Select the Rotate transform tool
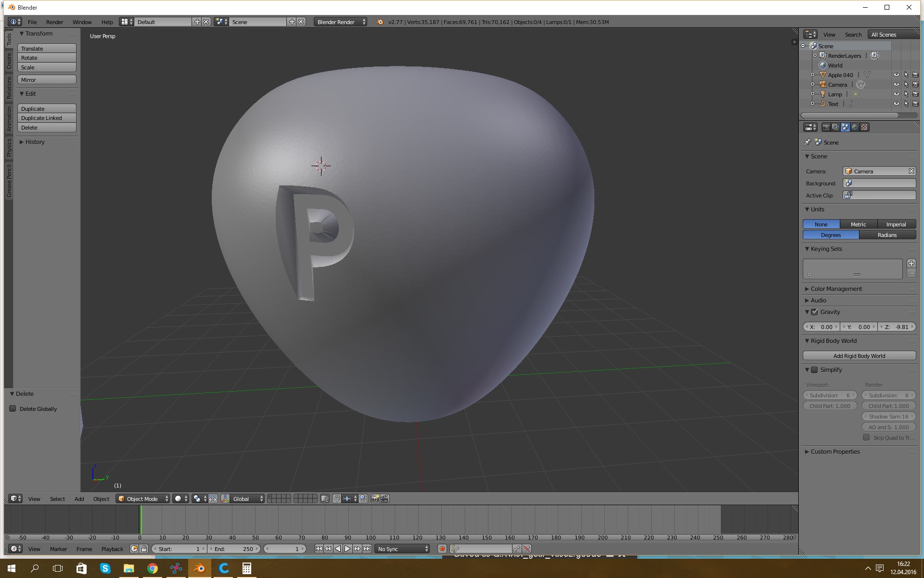The image size is (924, 578). pos(47,58)
